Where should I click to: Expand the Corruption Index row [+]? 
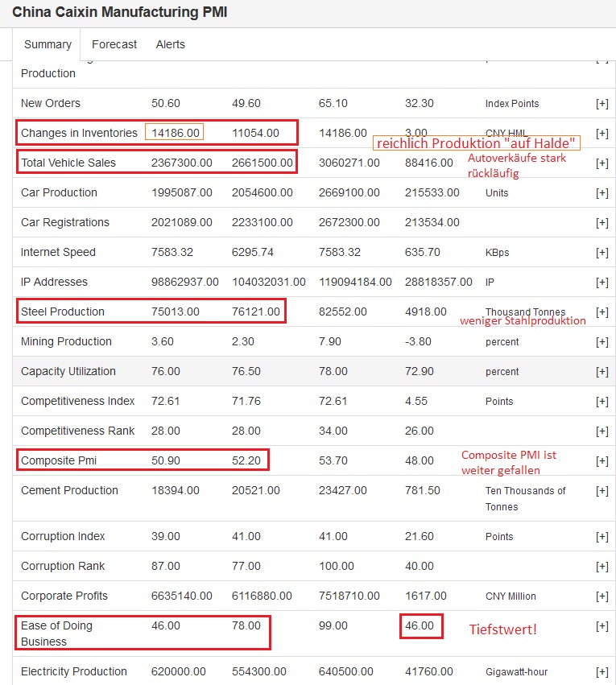pos(602,536)
